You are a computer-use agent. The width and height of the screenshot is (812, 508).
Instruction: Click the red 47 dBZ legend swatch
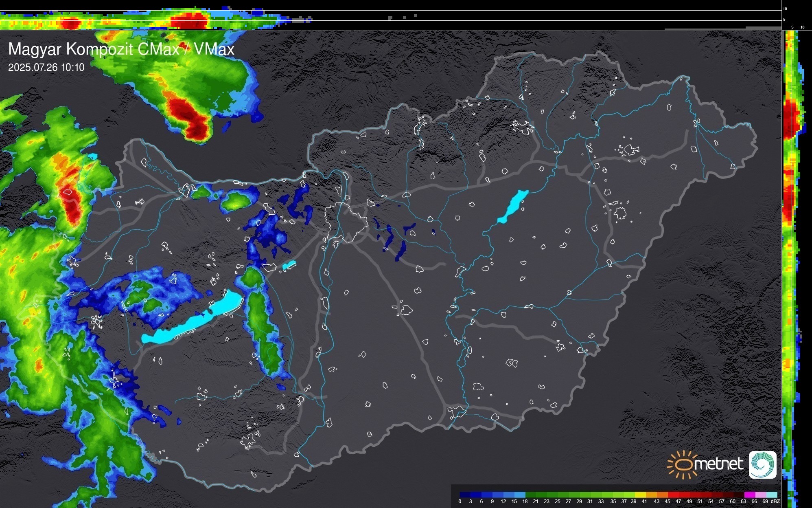(x=684, y=495)
